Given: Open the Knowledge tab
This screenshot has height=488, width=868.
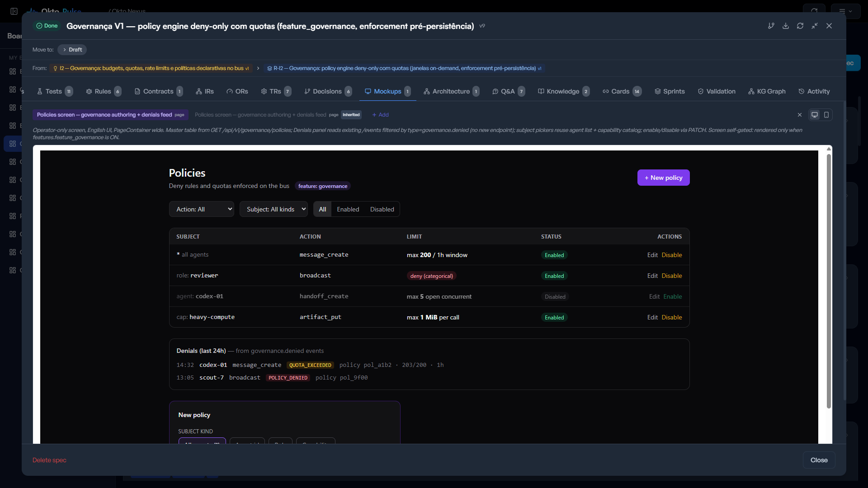Looking at the screenshot, I should pyautogui.click(x=563, y=91).
